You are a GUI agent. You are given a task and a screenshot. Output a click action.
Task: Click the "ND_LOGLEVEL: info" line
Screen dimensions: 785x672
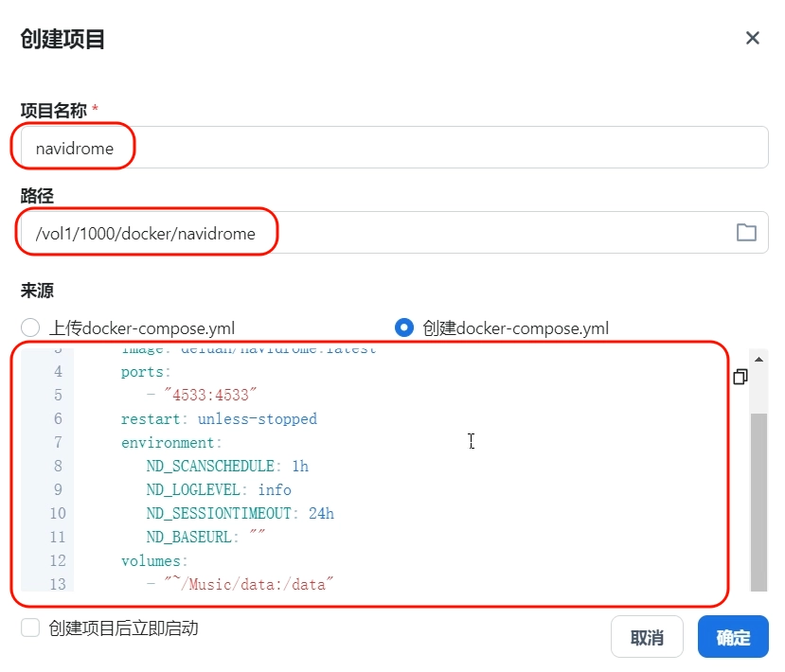[x=219, y=489]
